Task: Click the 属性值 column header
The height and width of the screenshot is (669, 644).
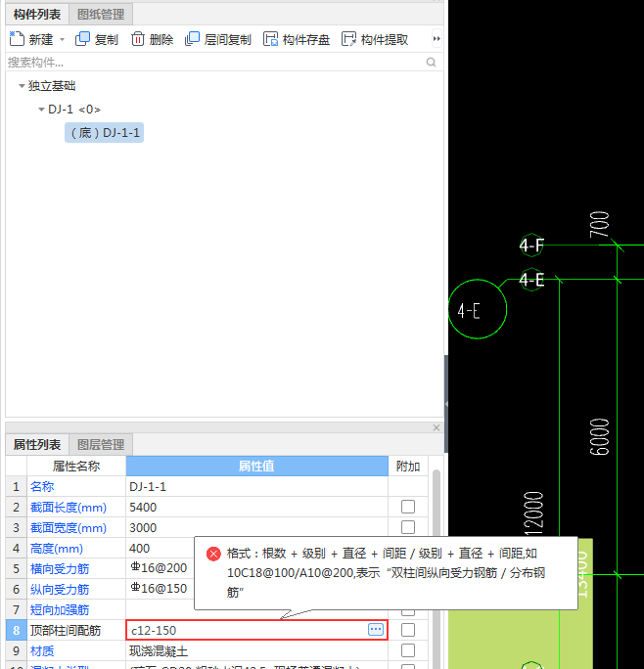Action: point(256,466)
